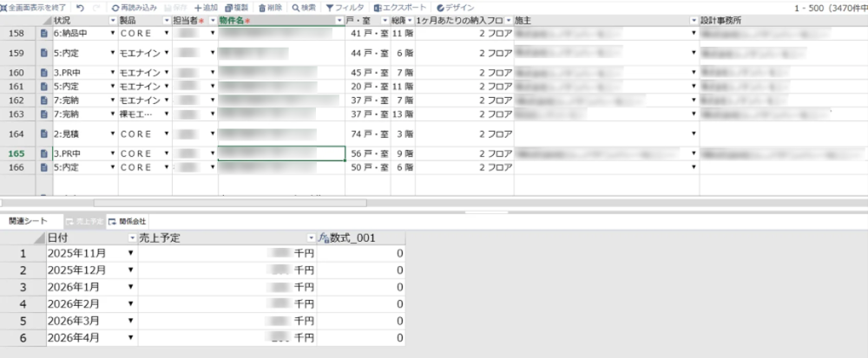
Task: Open document icon for row 164
Action: click(x=43, y=134)
